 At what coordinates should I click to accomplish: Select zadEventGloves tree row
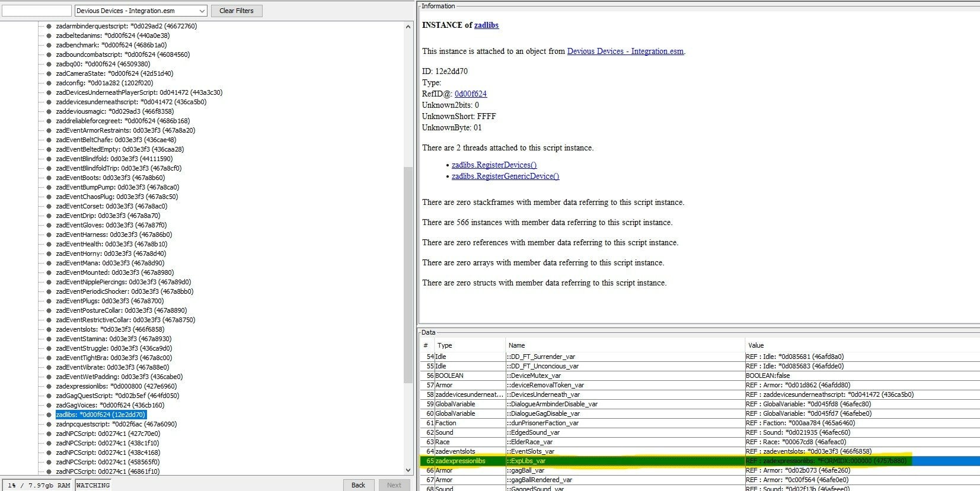111,225
